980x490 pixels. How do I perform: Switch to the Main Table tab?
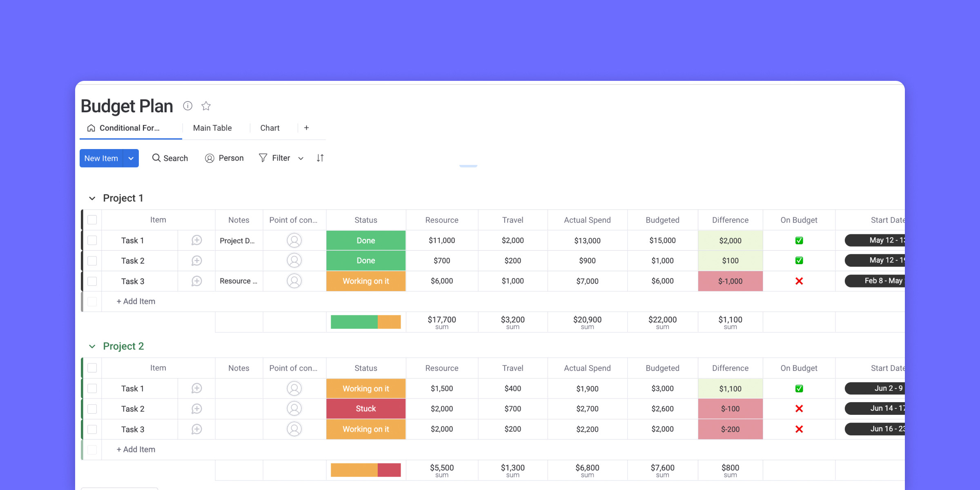click(x=212, y=128)
